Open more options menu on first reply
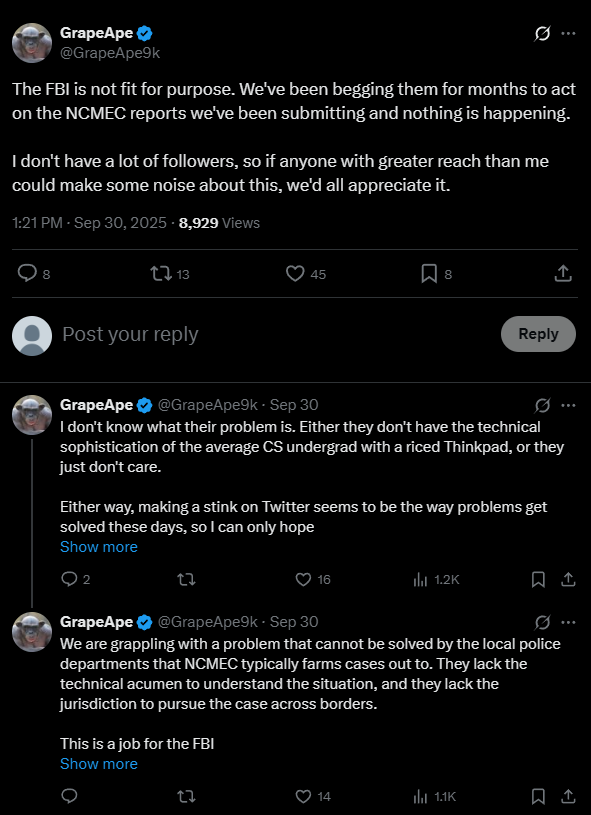The image size is (591, 815). (568, 405)
